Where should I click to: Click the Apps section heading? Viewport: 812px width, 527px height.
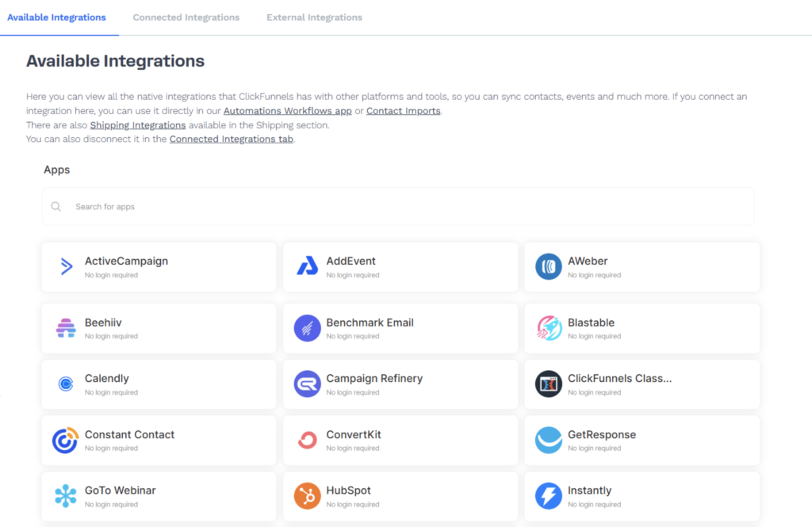(x=56, y=170)
